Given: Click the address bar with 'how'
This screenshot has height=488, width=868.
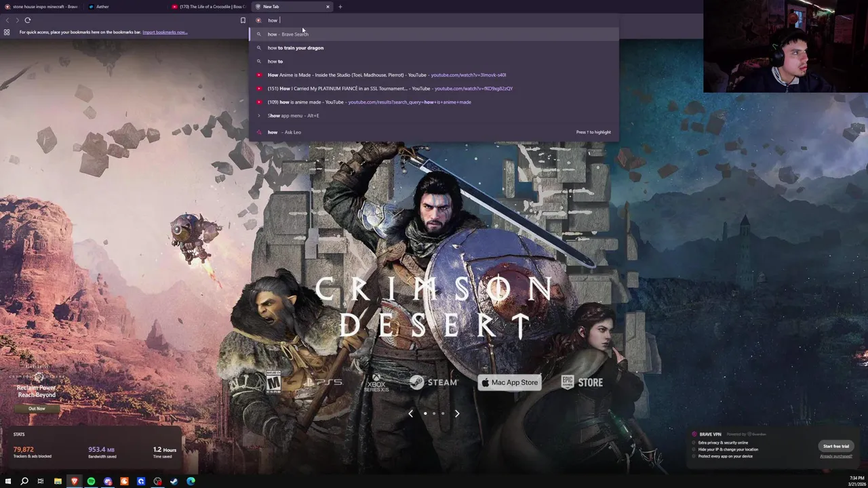Looking at the screenshot, I should click(x=434, y=20).
